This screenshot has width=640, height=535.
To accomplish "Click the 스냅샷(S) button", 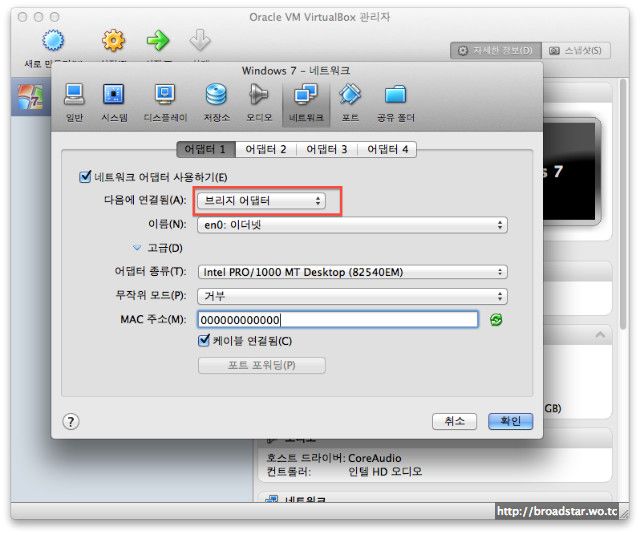I will [576, 51].
